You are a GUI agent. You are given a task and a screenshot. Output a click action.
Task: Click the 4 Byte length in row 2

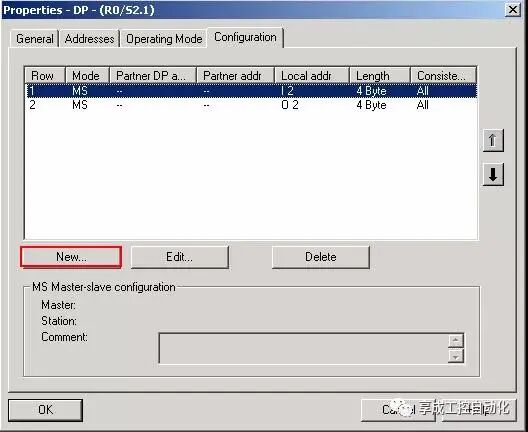pyautogui.click(x=371, y=105)
